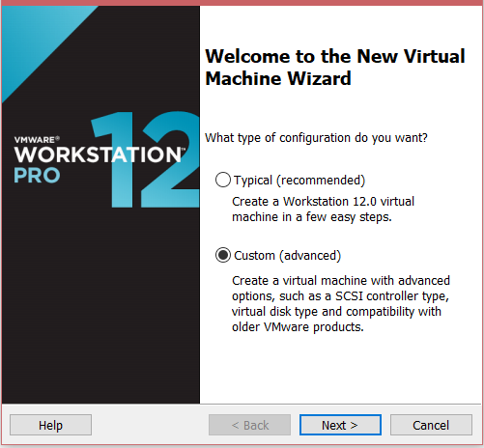Viewport: 484px width, 448px height.
Task: Select the Typical (recommended) radio button
Action: point(223,180)
